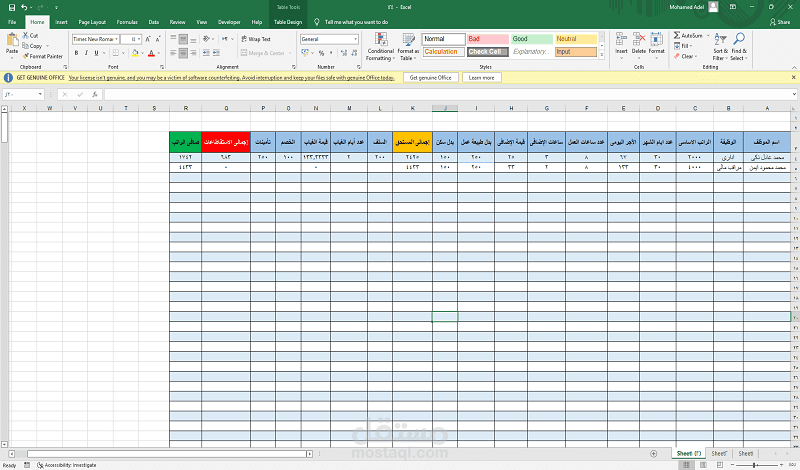Open the font size dropdown
The image size is (800, 470).
pos(139,39)
